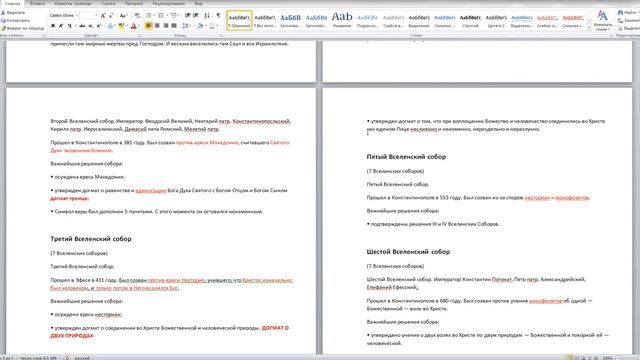Viewport: 640px width, 360px height.
Task: Switch to Рассылки ribbon tab
Action: [134, 4]
